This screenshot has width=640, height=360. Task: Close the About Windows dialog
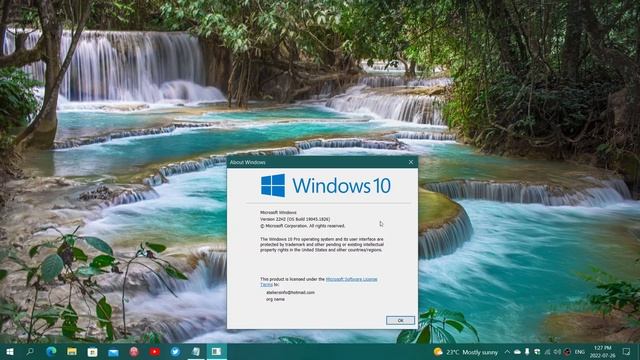click(x=411, y=162)
